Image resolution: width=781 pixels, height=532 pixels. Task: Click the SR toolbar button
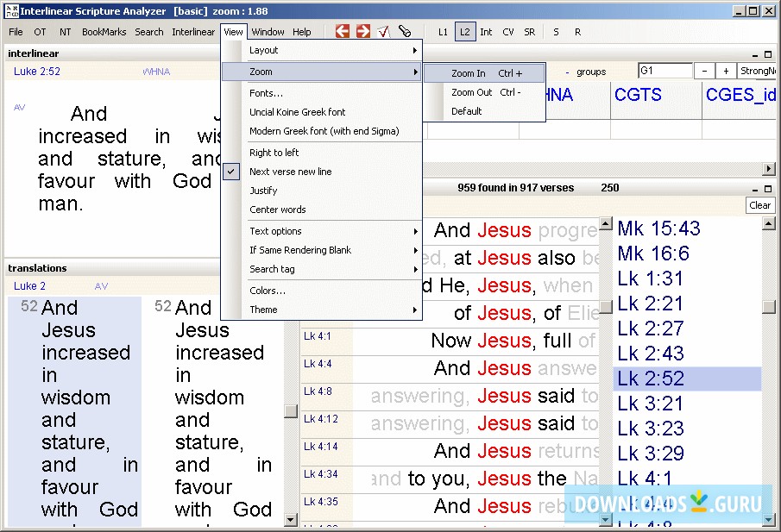pos(529,32)
